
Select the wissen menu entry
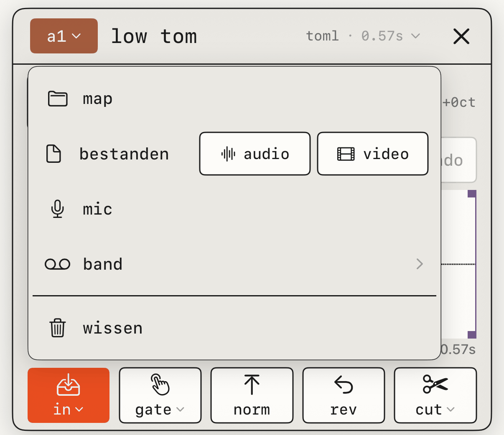coord(234,328)
